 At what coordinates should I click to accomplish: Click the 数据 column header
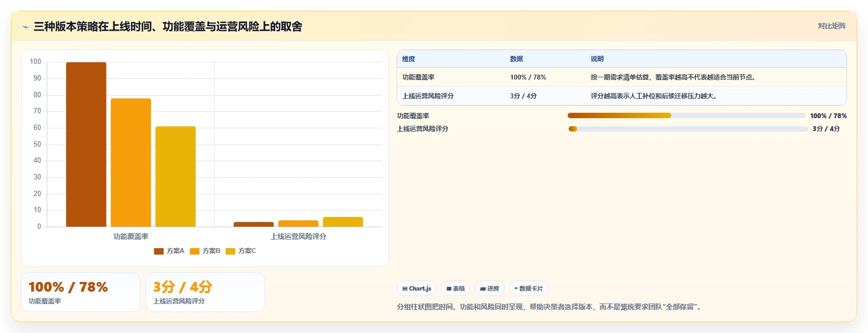pyautogui.click(x=517, y=59)
